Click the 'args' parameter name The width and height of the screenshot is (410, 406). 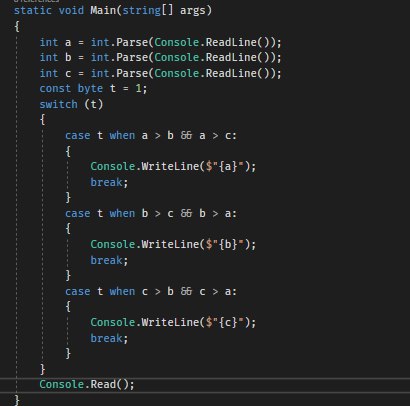(x=193, y=11)
